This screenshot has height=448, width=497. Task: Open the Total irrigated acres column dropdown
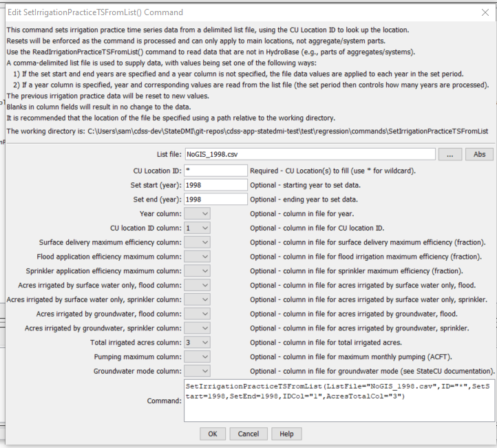[x=197, y=343]
